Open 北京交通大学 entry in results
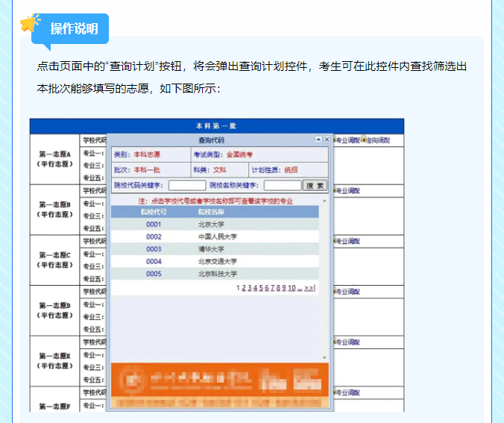This screenshot has height=423, width=504. (x=217, y=262)
